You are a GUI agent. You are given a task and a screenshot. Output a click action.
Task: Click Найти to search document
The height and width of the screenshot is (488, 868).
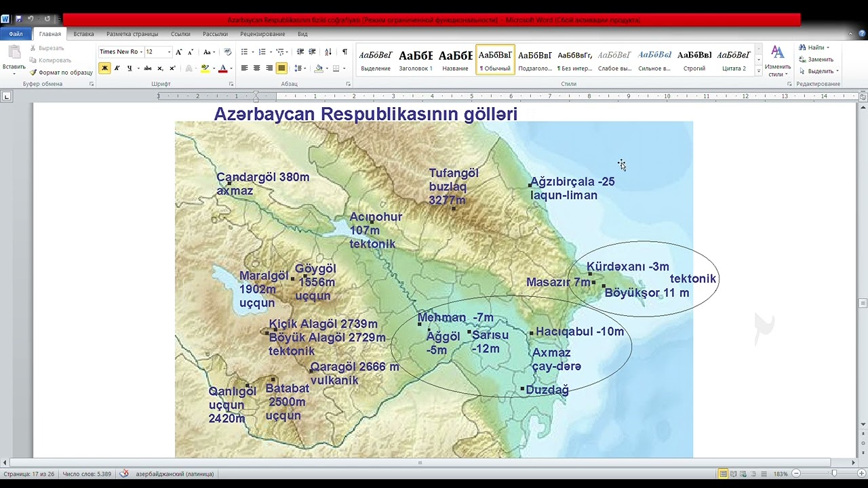813,47
